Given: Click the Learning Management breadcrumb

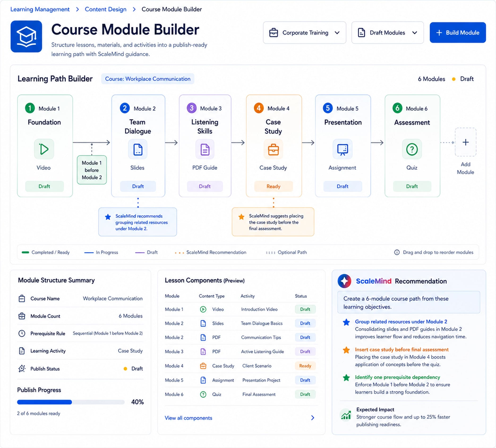Looking at the screenshot, I should point(40,9).
